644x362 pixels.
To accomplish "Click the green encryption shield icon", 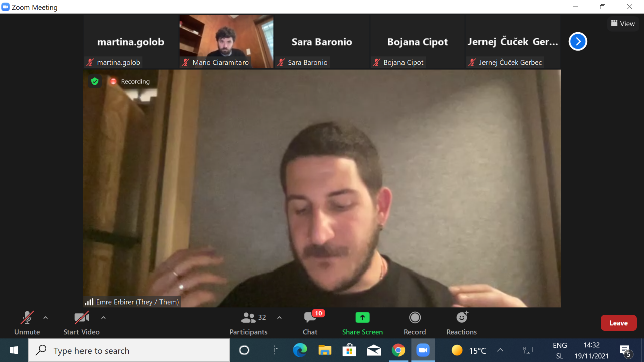I will 95,81.
